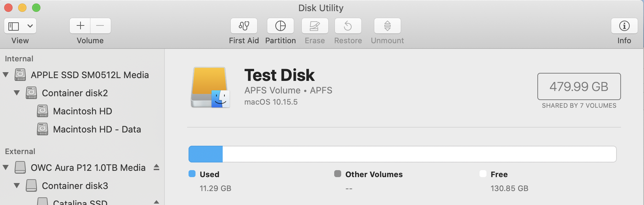Screen dimensions: 644x205
Task: Unmount the selected volume
Action: point(387,26)
